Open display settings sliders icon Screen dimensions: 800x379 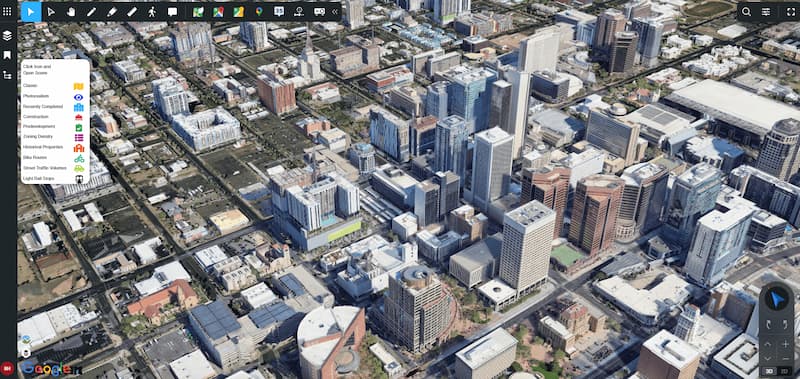pyautogui.click(x=766, y=12)
